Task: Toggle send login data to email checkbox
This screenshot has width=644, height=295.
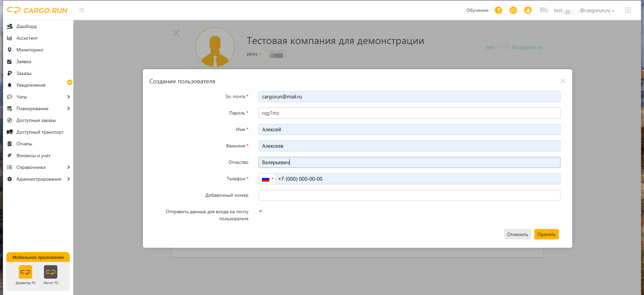Action: tap(261, 211)
